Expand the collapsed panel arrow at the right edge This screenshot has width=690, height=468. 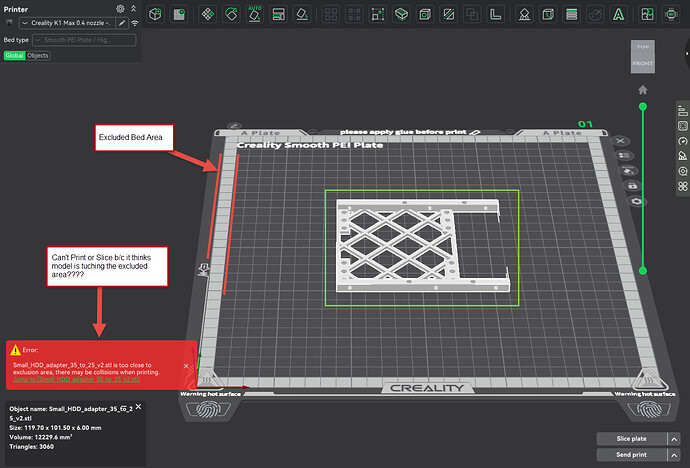[687, 54]
